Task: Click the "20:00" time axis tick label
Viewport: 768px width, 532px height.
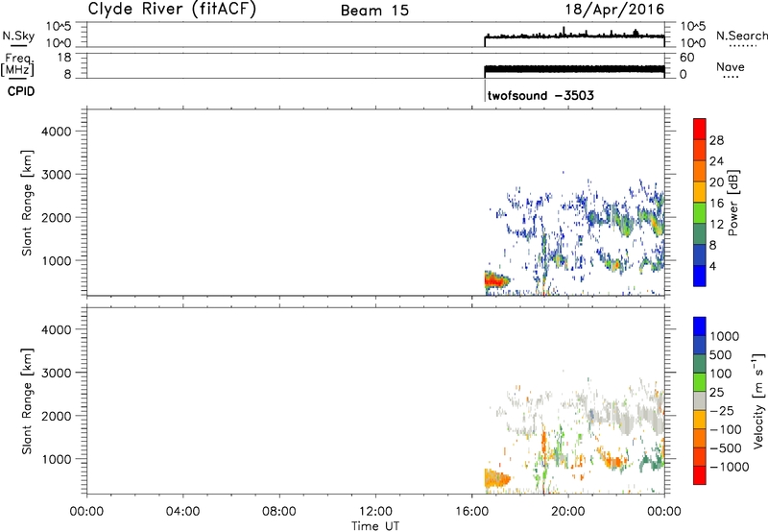Action: click(568, 512)
